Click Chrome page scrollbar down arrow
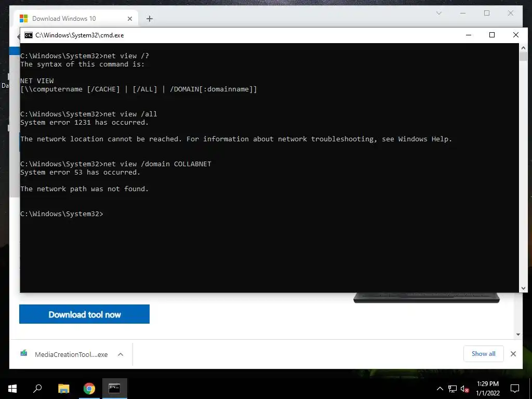 518,335
